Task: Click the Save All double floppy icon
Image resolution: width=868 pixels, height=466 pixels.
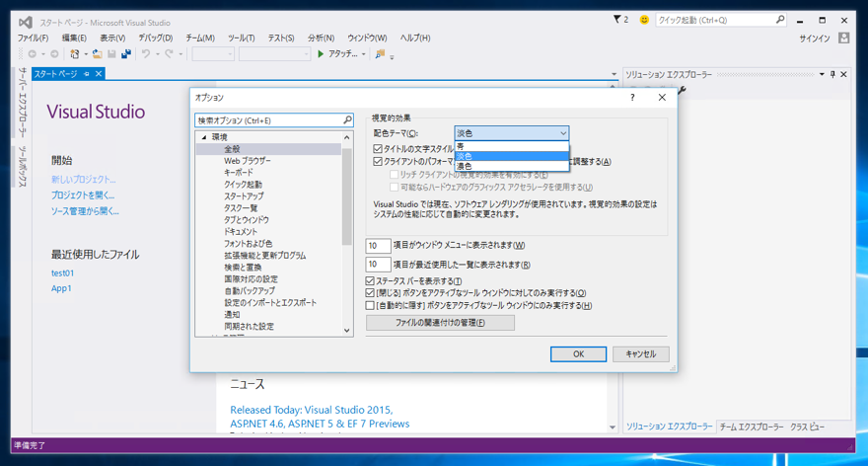Action: click(x=126, y=54)
